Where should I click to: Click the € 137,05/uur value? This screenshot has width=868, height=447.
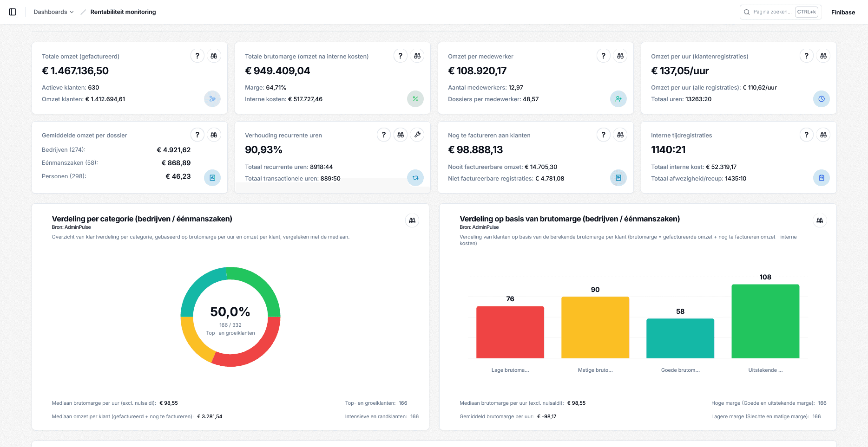(x=680, y=71)
